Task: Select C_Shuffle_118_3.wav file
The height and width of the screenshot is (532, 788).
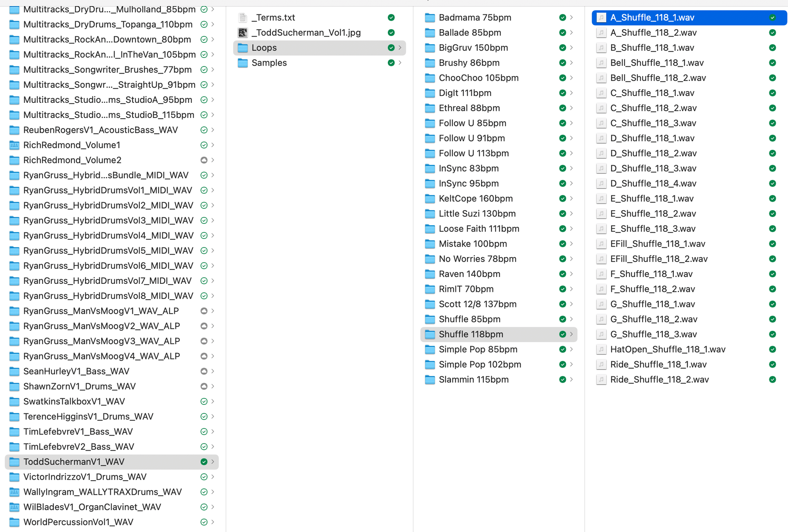Action: pos(689,123)
